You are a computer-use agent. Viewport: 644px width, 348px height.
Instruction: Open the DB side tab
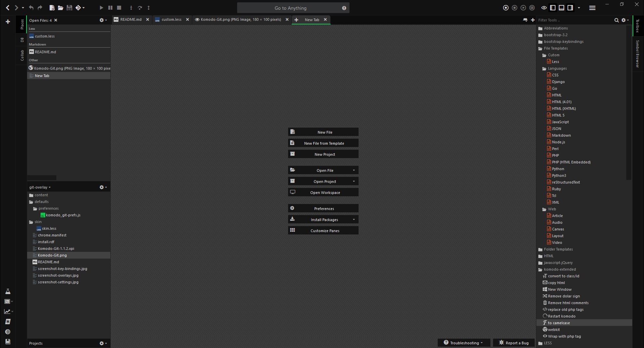coord(22,40)
